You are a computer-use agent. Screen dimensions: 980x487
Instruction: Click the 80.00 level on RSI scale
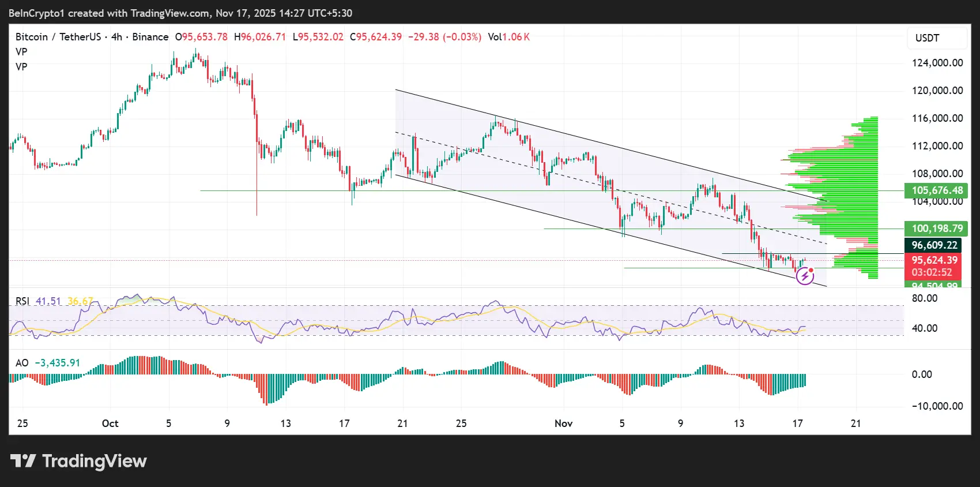pos(925,298)
